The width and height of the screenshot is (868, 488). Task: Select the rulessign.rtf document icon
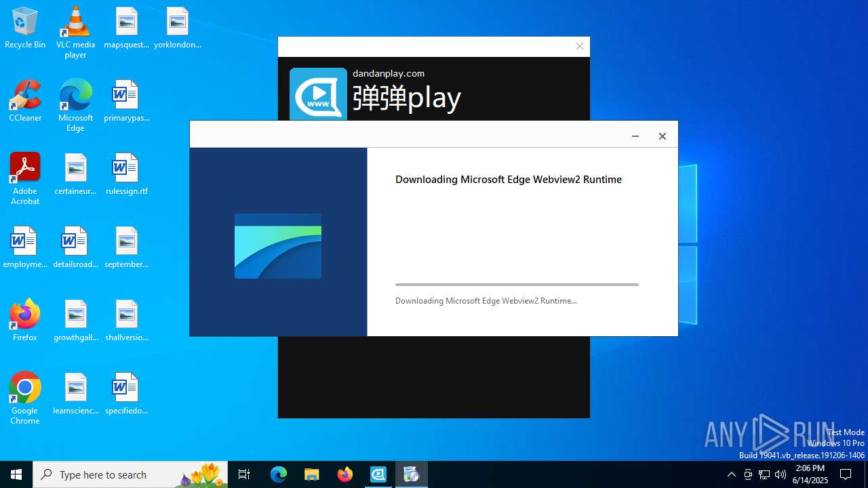[x=127, y=174]
